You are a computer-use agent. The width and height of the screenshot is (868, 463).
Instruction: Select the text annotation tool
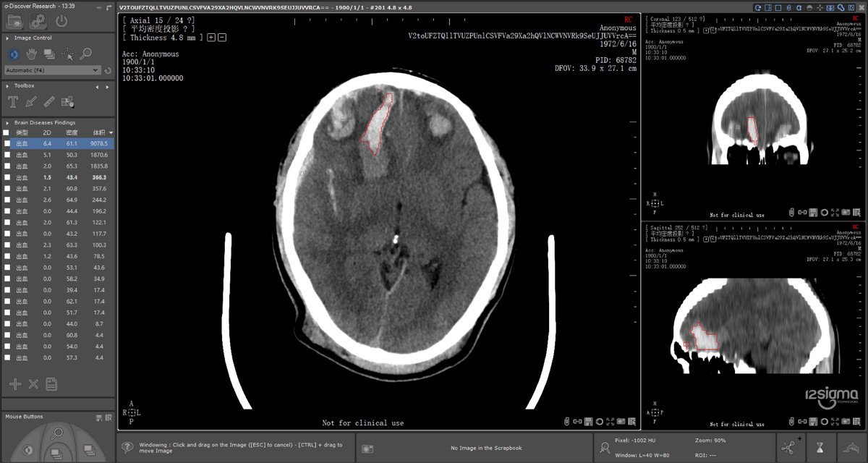pos(13,102)
